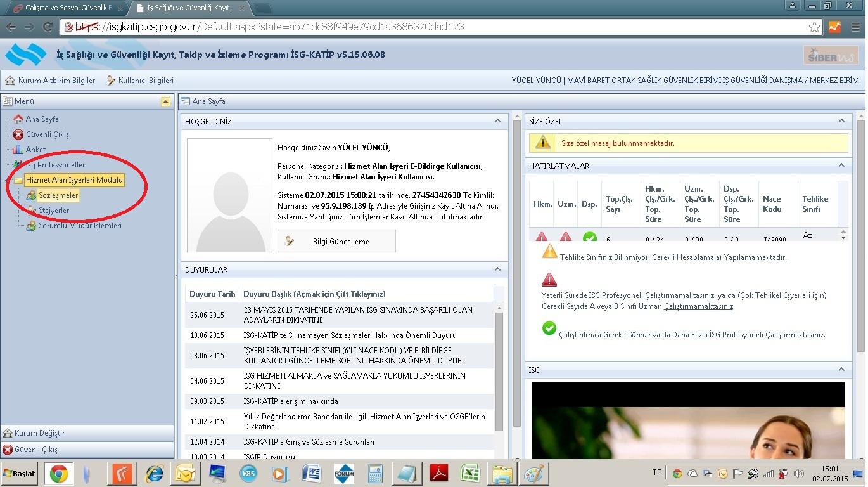
Task: Click the Kurum Altbirim Bilgileri toolbar icon
Action: (x=10, y=81)
